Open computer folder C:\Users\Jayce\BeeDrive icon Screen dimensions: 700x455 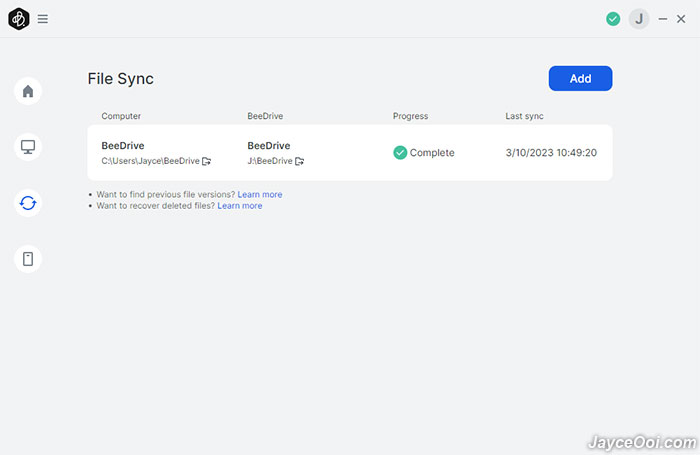[206, 161]
